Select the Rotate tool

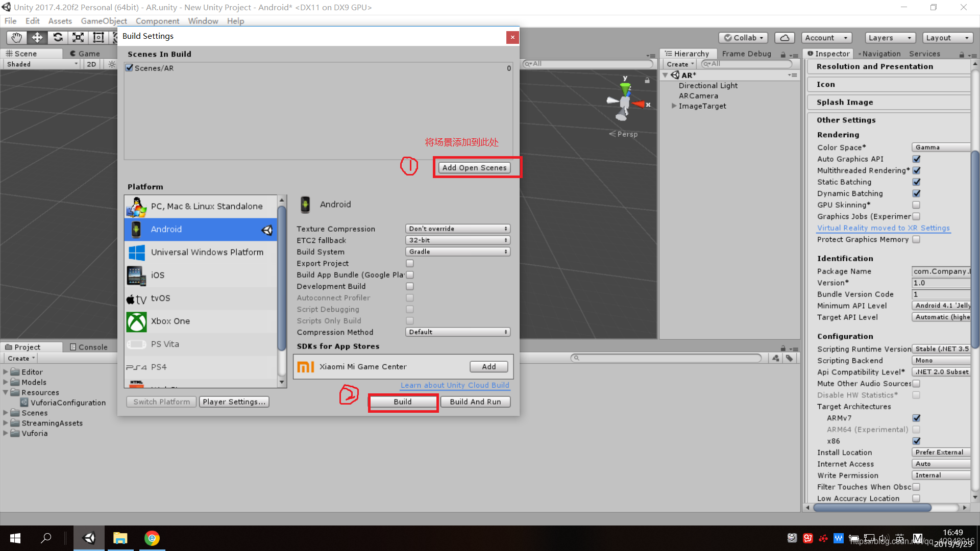coord(57,37)
